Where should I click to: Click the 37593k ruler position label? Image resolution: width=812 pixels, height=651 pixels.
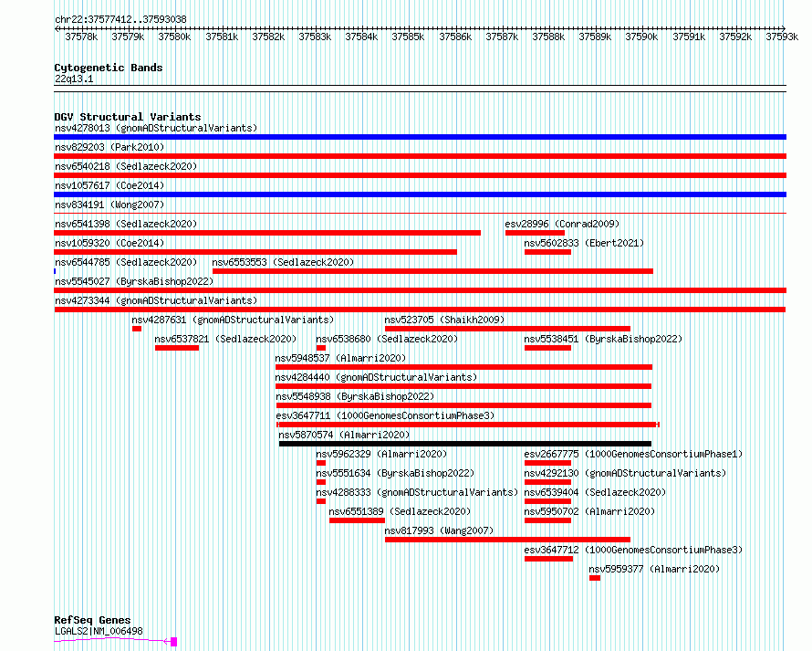point(782,37)
